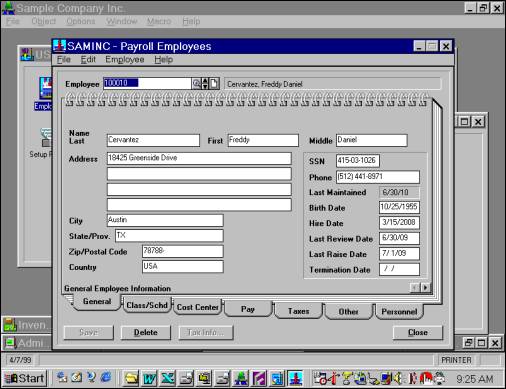Switch to Microsoft Excel on the taskbar

coord(168,378)
